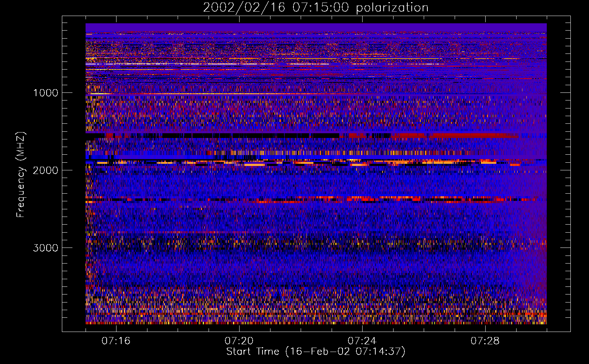Click the 'Start Time (16-Feb-02 07:14:37)' x-axis label
This screenshot has width=589, height=364.
[316, 352]
